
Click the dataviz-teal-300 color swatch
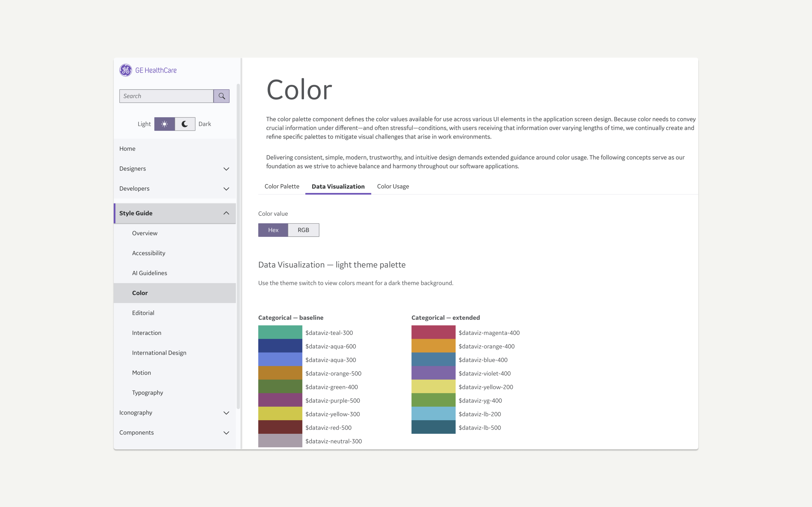coord(280,332)
